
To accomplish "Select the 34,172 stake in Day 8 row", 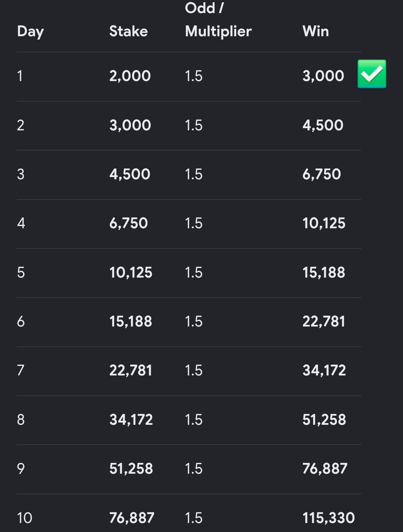I will [131, 420].
